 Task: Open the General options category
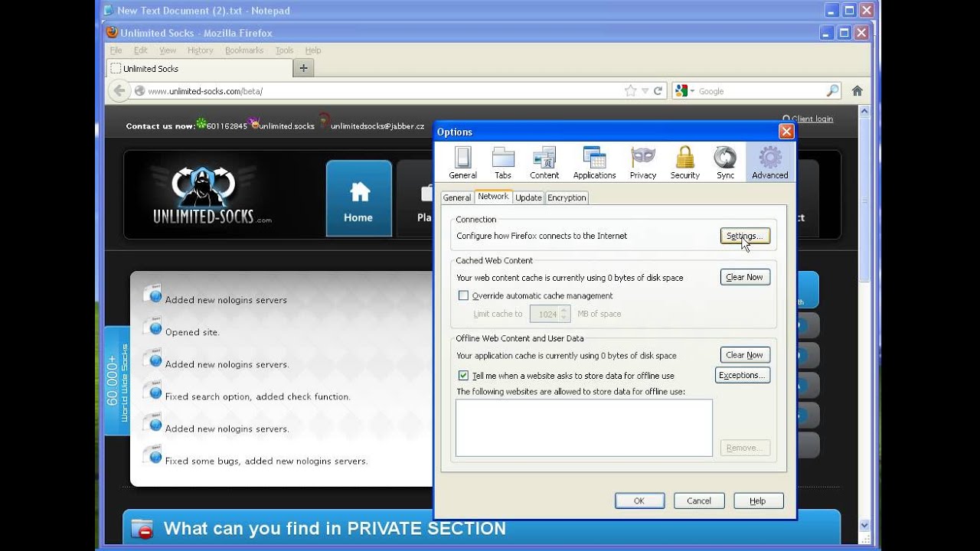(462, 162)
